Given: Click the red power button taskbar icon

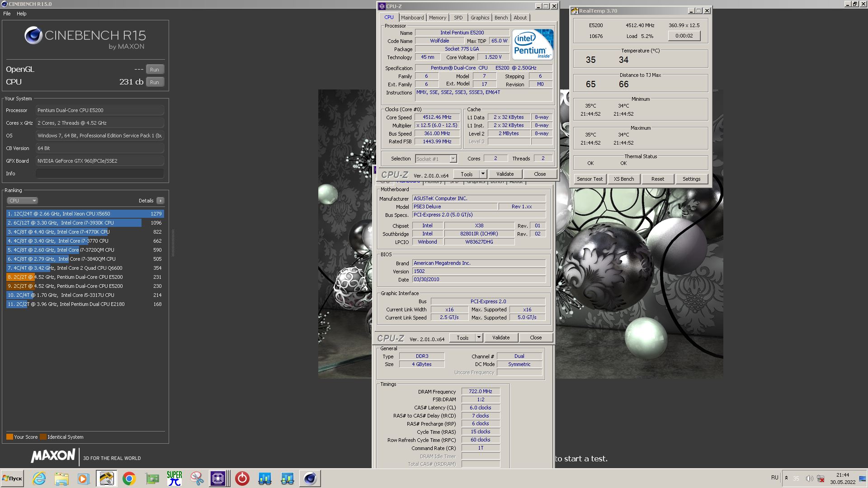Looking at the screenshot, I should tap(242, 479).
